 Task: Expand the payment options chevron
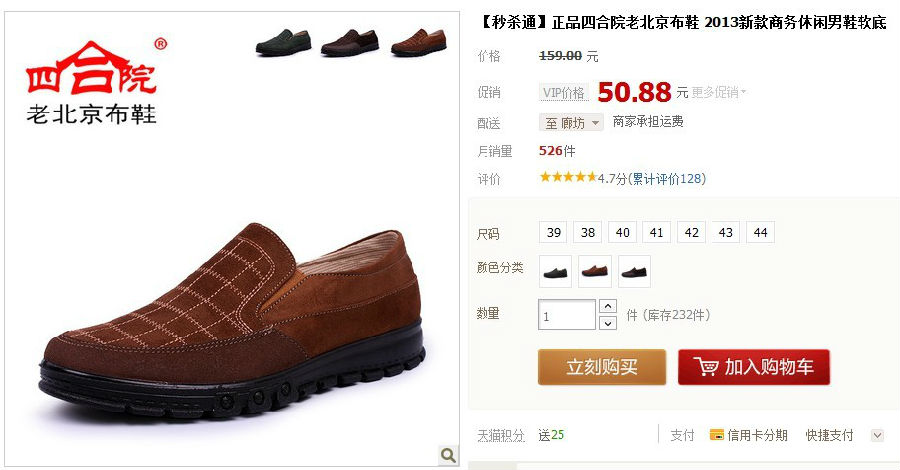pos(877,435)
